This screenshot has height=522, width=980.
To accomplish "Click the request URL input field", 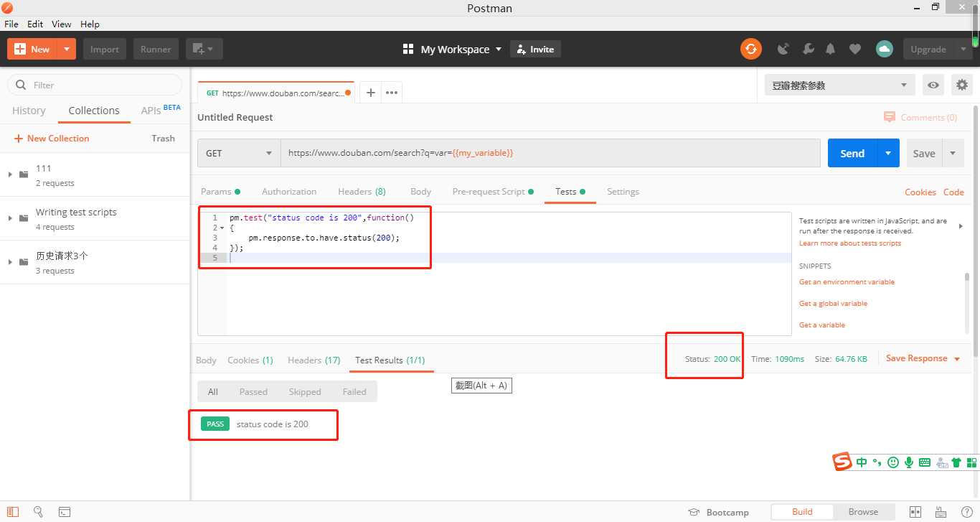I will [550, 153].
